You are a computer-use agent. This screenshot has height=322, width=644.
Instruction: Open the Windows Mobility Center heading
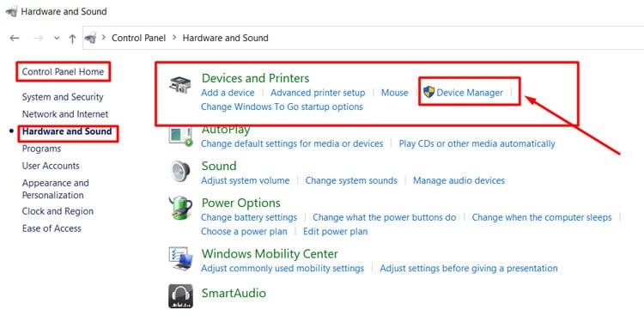coord(270,253)
